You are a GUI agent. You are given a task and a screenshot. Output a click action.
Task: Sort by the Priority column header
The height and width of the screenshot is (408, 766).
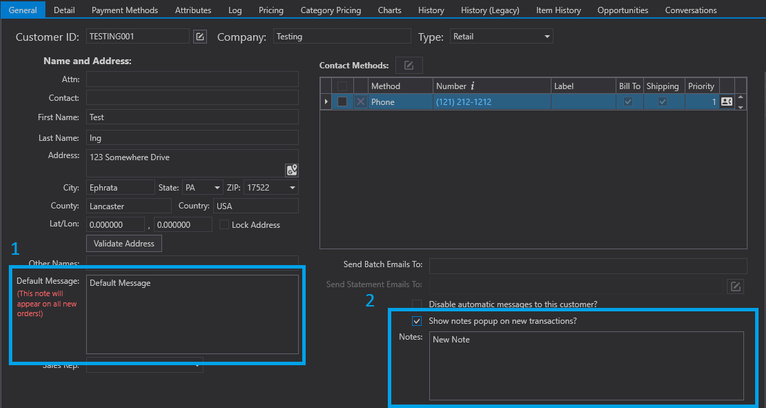point(702,86)
